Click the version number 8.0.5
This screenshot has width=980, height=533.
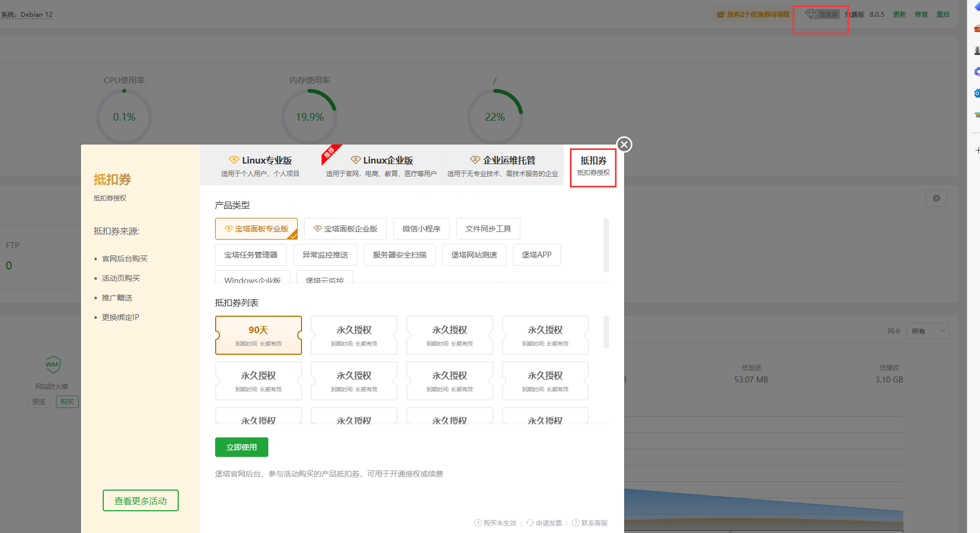pos(877,14)
